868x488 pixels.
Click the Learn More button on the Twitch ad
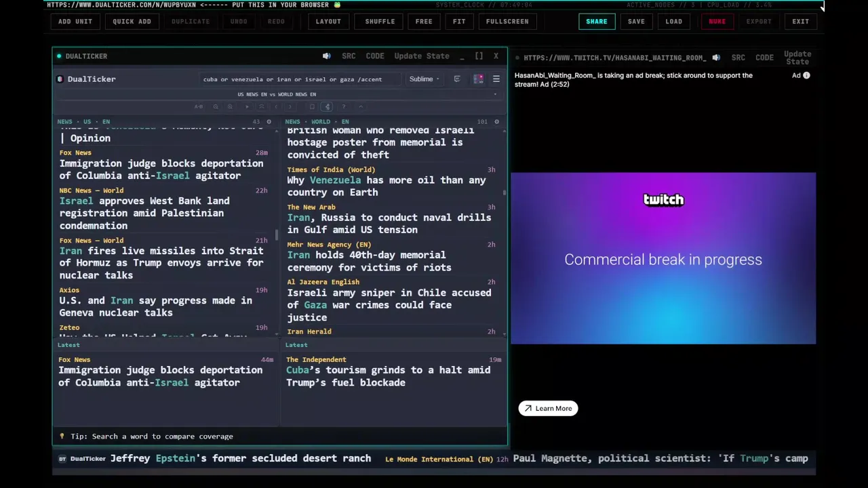pyautogui.click(x=548, y=408)
